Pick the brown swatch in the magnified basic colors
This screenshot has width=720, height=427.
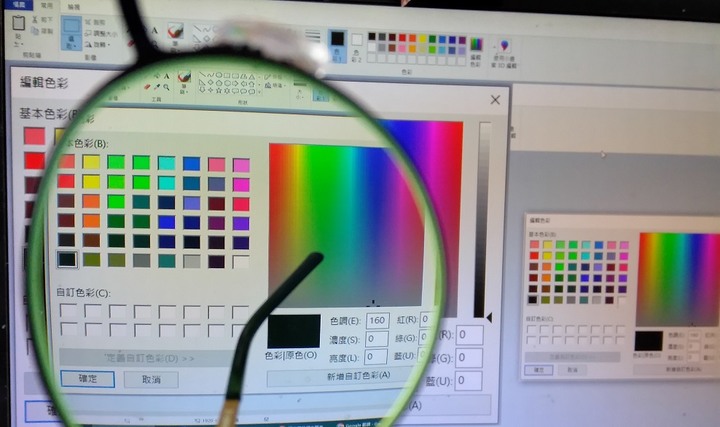click(x=91, y=240)
